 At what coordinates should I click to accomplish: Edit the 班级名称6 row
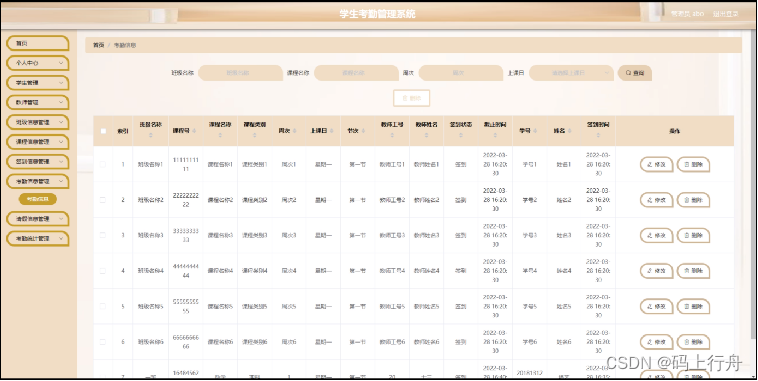(656, 342)
